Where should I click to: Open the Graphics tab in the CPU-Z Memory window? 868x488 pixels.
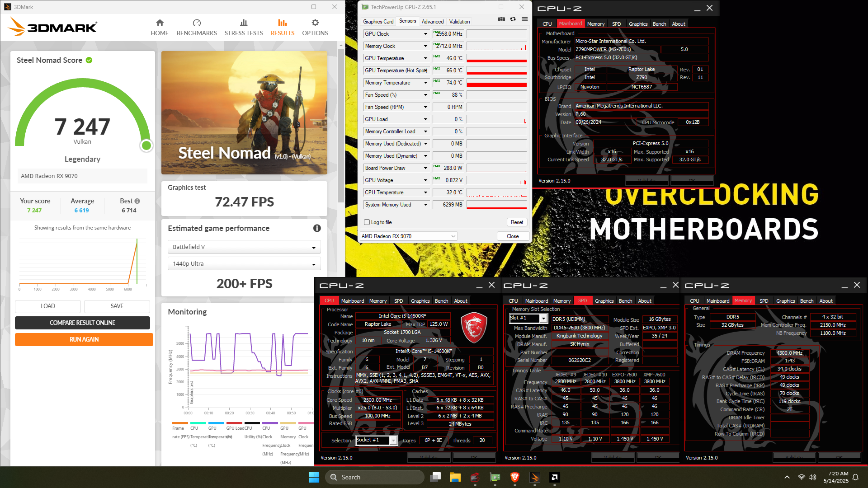[785, 301]
